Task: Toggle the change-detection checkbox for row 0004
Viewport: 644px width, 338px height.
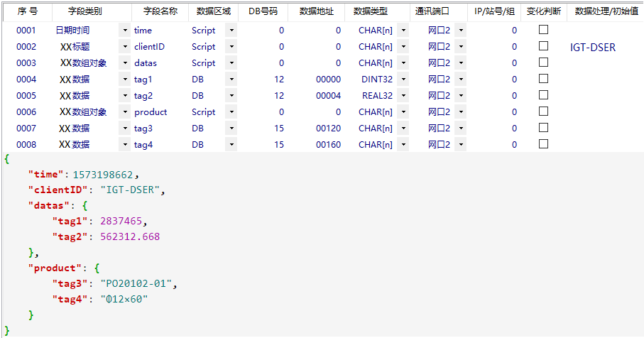Action: [543, 79]
